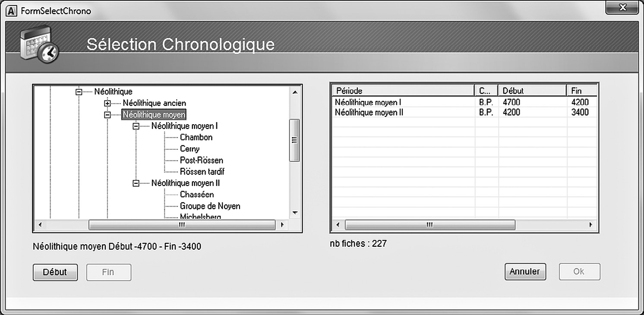Expand the Néolithique ancien node
Viewport: 644px width, 315px height.
click(x=107, y=103)
